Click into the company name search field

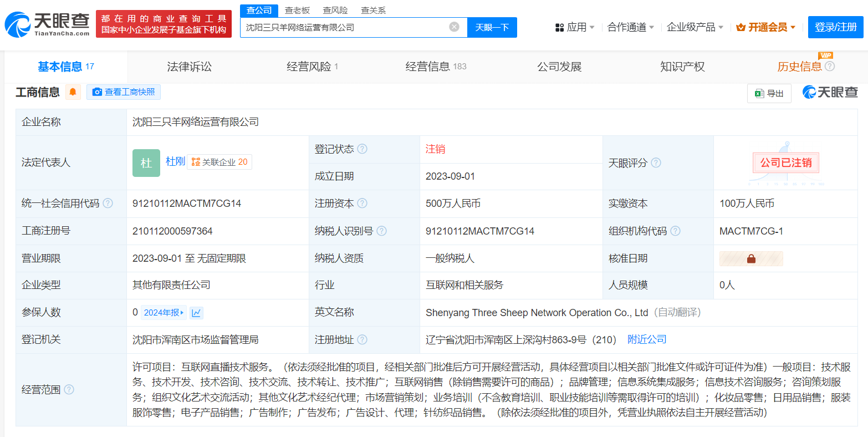344,27
